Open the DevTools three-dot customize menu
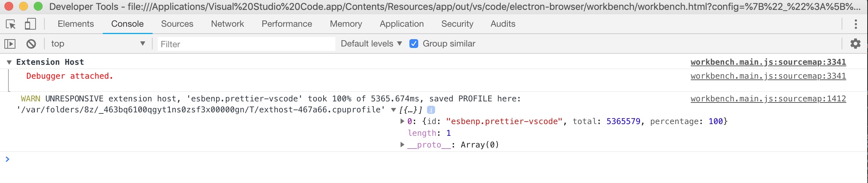Viewport: 868px width, 183px height. [856, 24]
